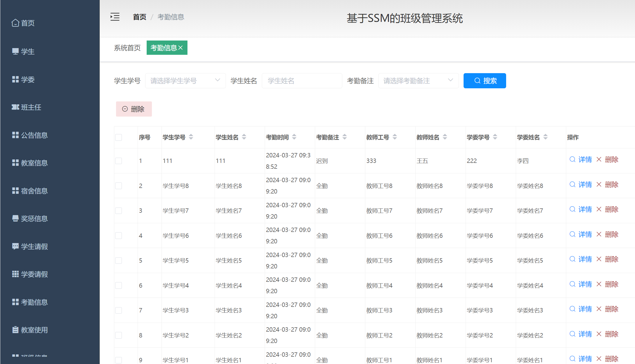Viewport: 635px width, 364px height.
Task: Check the checkbox for row 学生学号7
Action: coord(118,211)
